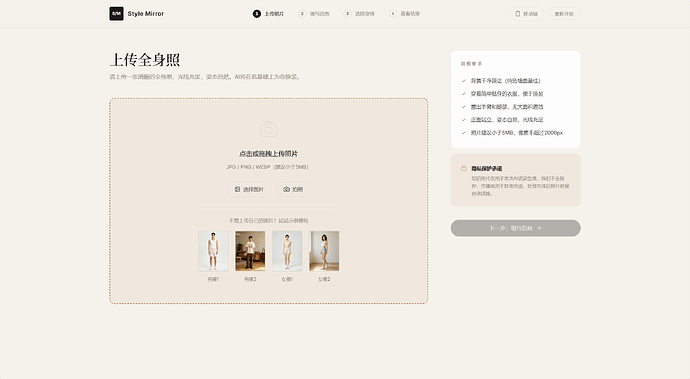Screen dimensions: 690x379
Task: Click the select picture button
Action: pyautogui.click(x=249, y=189)
